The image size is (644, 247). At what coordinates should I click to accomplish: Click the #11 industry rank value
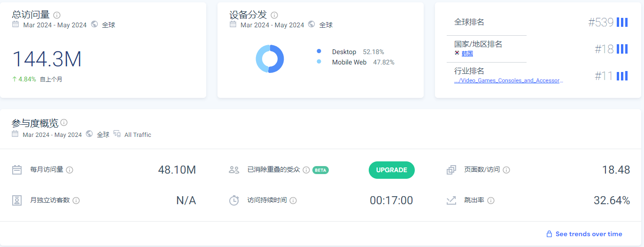coord(604,76)
